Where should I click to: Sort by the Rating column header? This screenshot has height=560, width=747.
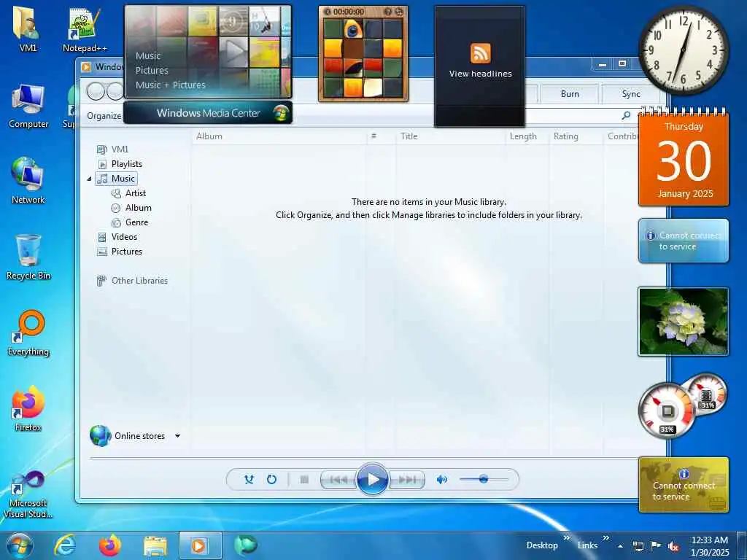tap(576, 136)
